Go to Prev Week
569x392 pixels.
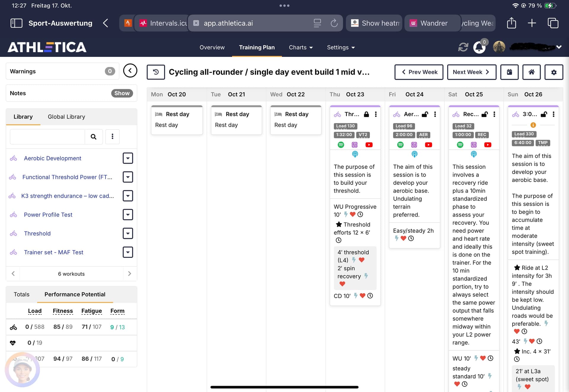419,72
